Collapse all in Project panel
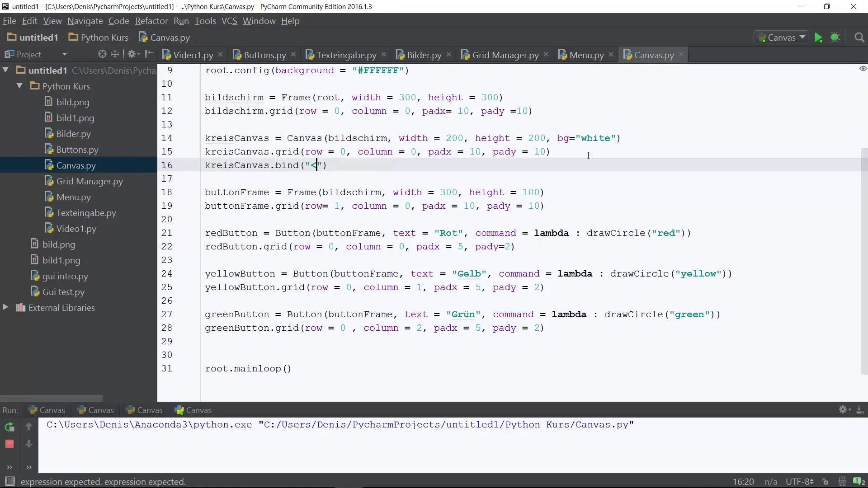 pyautogui.click(x=115, y=54)
